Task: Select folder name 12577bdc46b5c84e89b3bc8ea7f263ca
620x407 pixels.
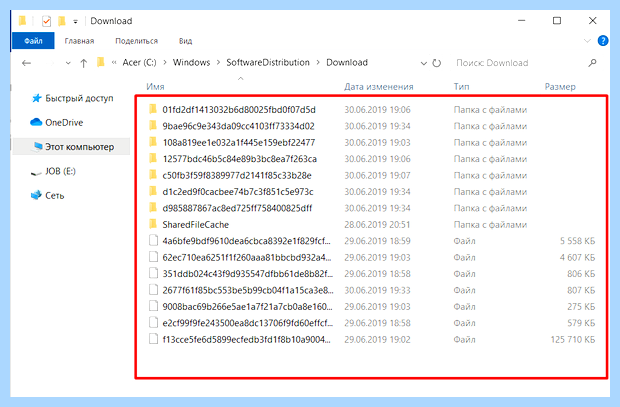Action: tap(240, 159)
